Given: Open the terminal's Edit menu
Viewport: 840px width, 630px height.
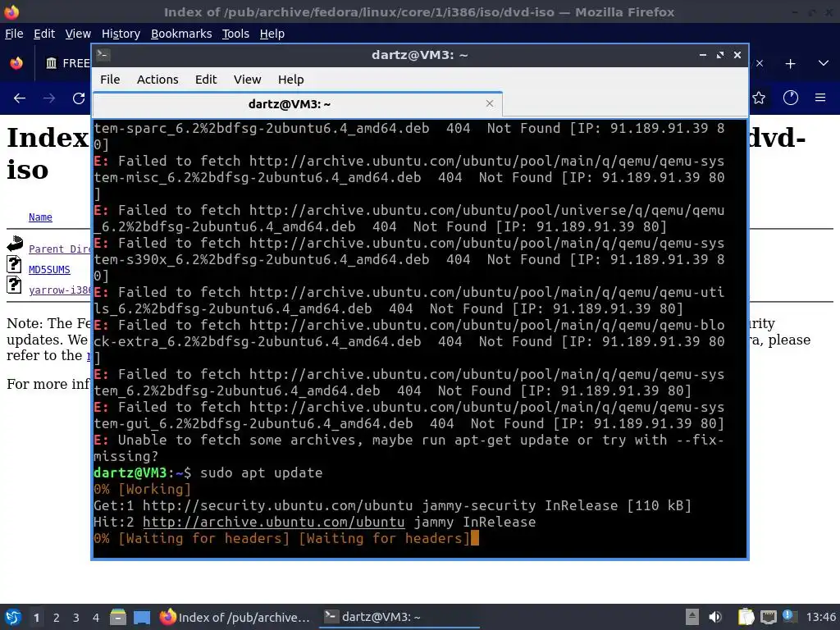Looking at the screenshot, I should [206, 80].
